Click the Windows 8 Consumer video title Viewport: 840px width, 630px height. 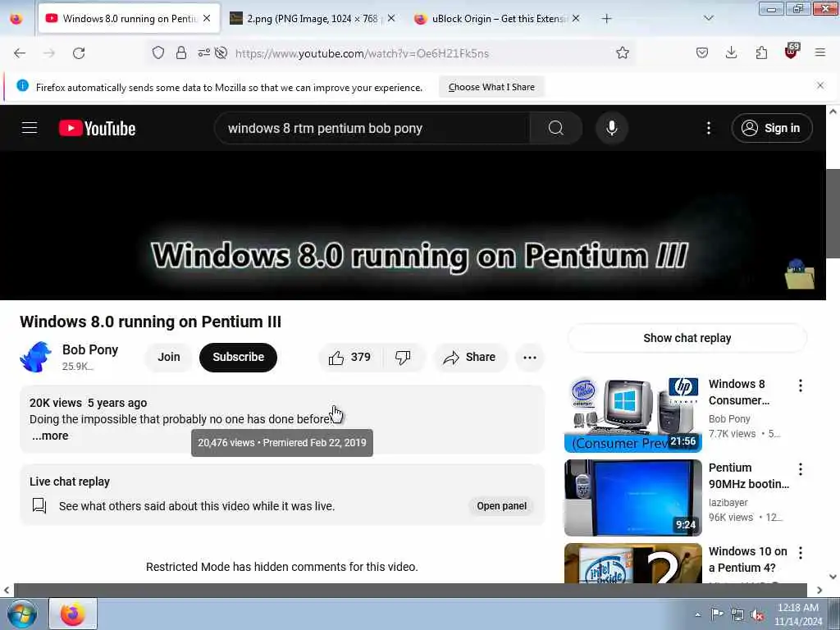click(739, 392)
